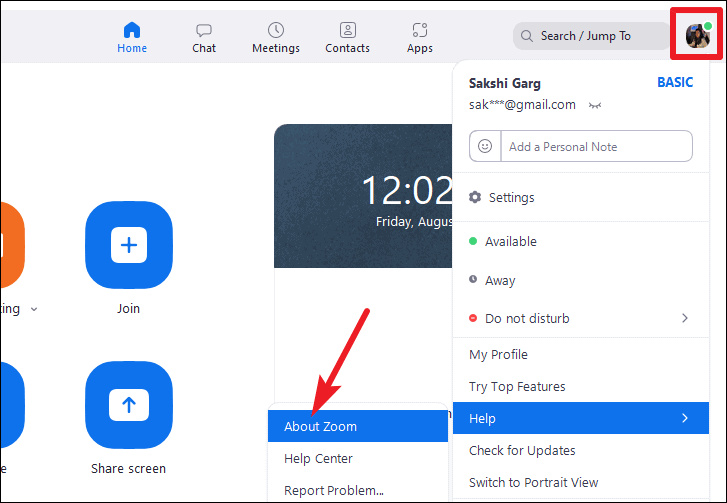Open the Home tab
Image resolution: width=727 pixels, height=503 pixels.
[x=132, y=38]
